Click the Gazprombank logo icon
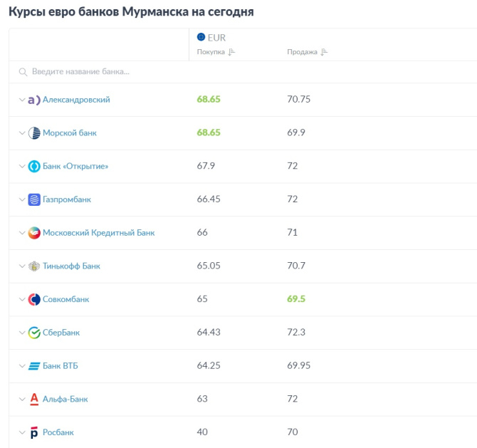This screenshot has height=448, width=477. tap(34, 199)
